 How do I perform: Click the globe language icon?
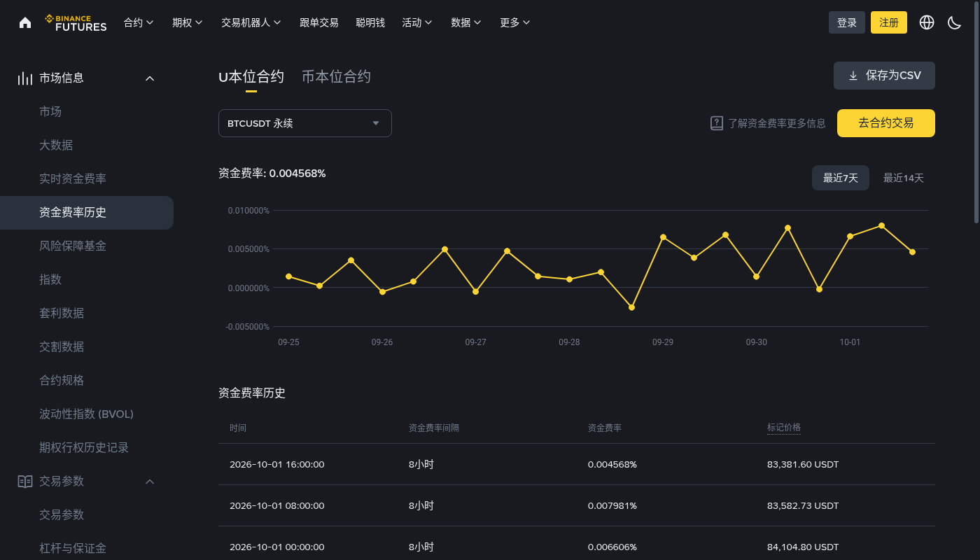pos(927,22)
